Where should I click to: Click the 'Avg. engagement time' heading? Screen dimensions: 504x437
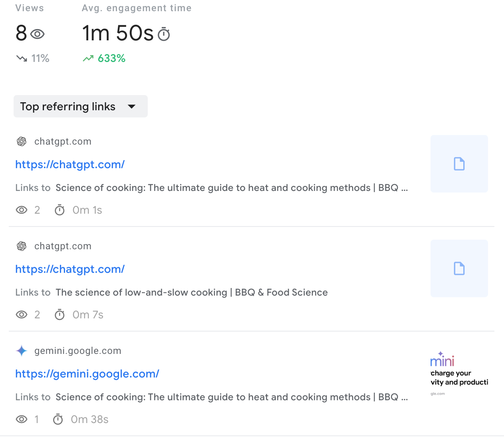[137, 8]
